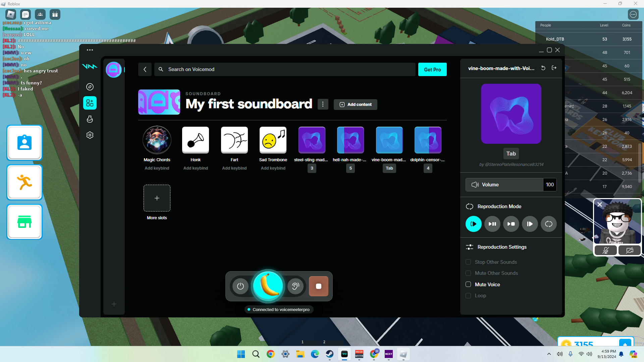Click the volume value 100 field
The width and height of the screenshot is (644, 362).
click(550, 185)
